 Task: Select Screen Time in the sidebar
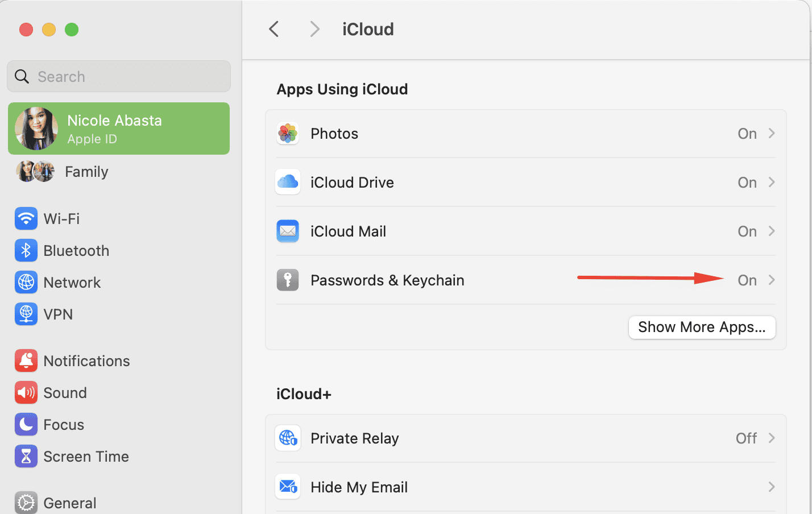[86, 457]
